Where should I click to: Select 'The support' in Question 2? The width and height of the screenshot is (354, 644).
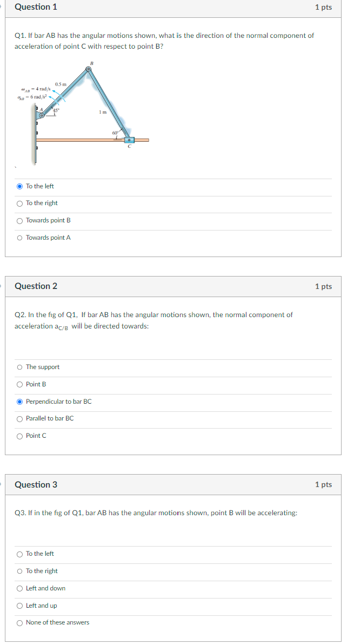(19, 367)
